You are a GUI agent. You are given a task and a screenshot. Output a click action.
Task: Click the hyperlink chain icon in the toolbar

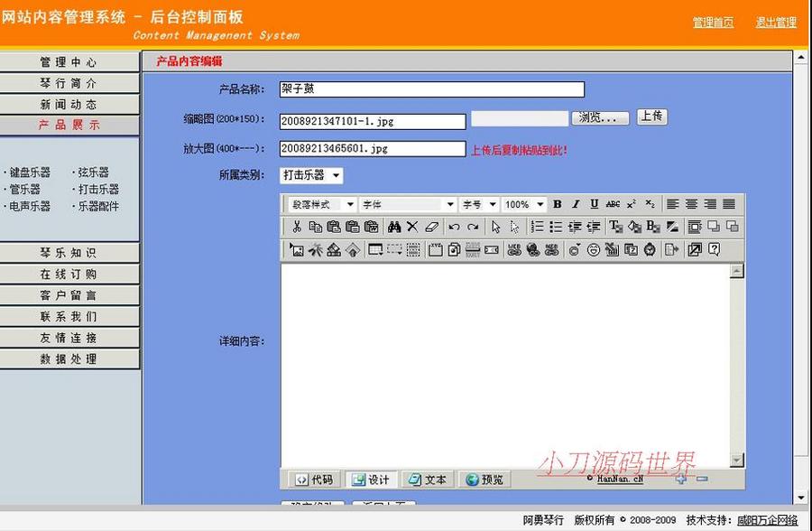(513, 251)
